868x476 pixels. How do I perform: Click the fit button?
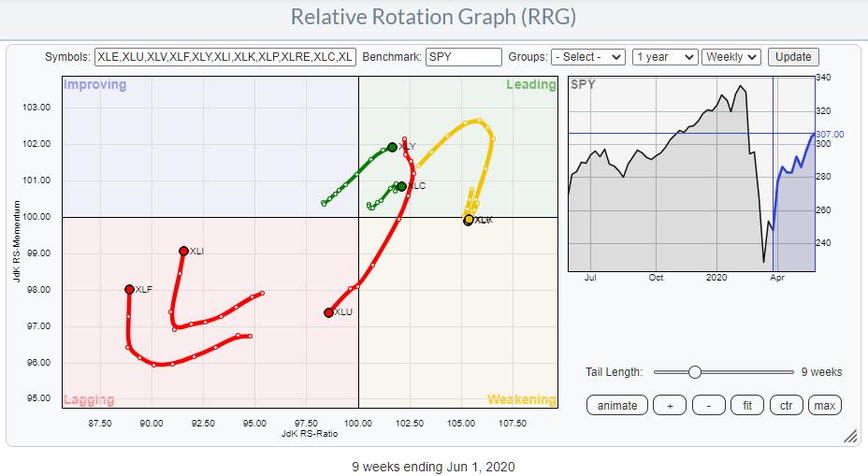[746, 405]
